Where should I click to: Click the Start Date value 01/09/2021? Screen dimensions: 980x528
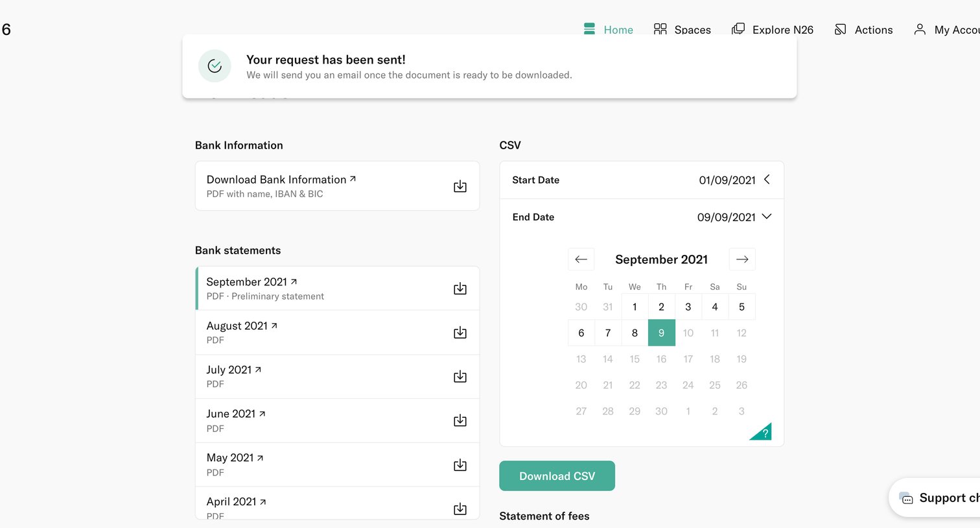coord(727,180)
